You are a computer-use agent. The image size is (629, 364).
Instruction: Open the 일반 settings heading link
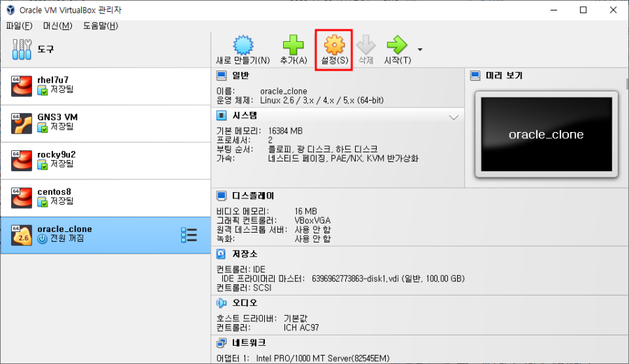coord(240,75)
